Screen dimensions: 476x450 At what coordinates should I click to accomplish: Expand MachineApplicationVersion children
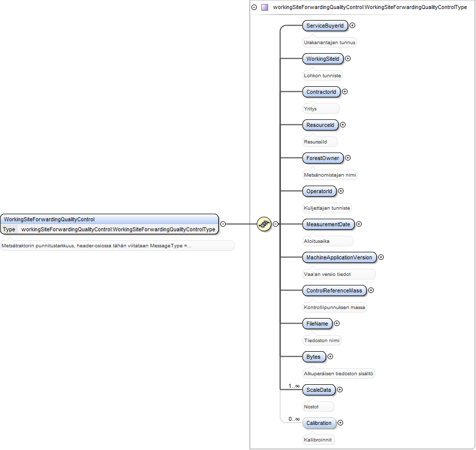pyautogui.click(x=381, y=257)
